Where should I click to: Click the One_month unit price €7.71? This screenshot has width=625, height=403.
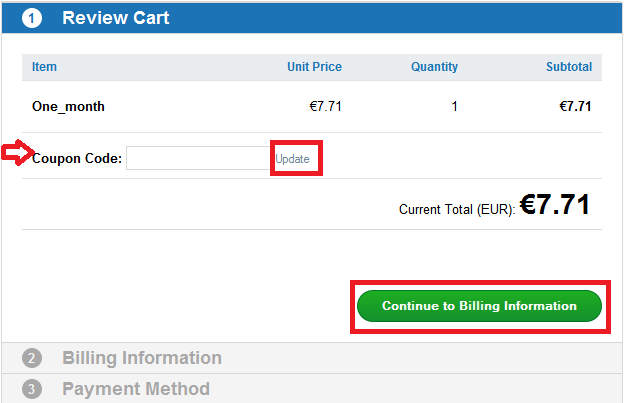point(326,106)
